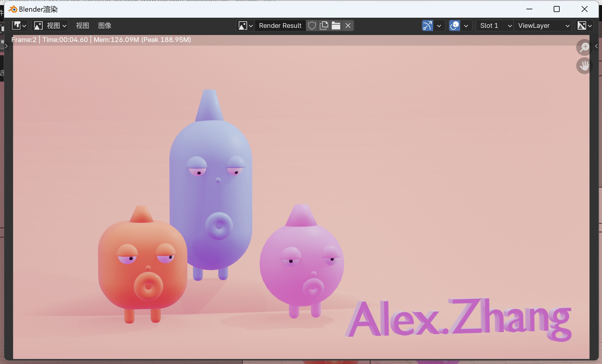Expand the right sidebar arrow
The height and width of the screenshot is (364, 602).
596,46
